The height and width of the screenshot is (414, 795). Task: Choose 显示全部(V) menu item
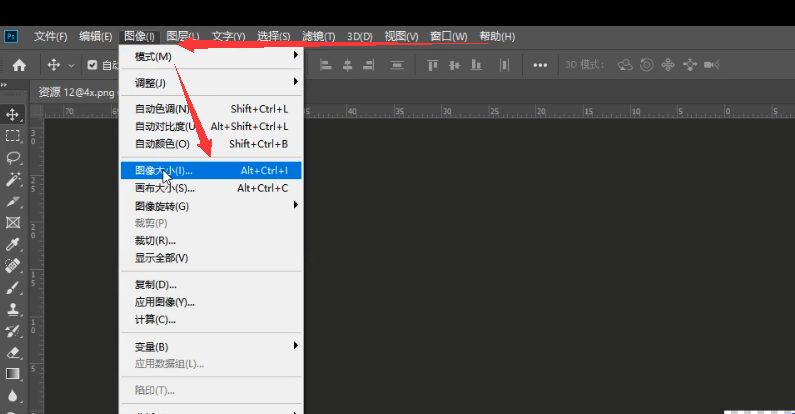tap(211, 258)
